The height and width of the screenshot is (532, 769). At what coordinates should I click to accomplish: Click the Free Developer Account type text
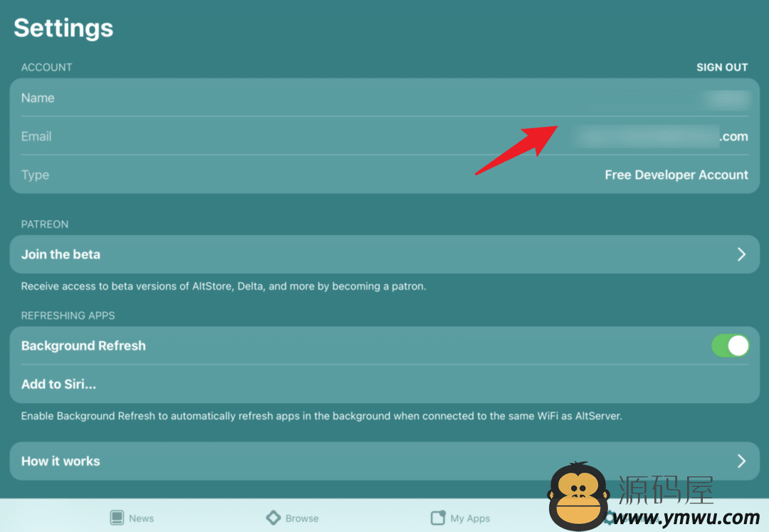(x=676, y=175)
